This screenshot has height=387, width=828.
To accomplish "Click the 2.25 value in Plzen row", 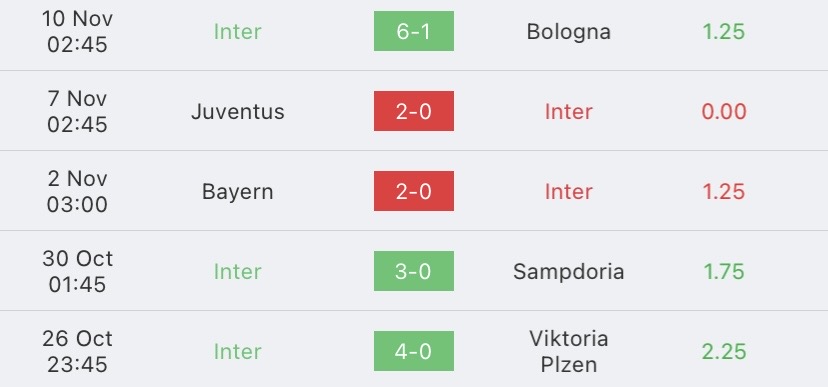I will click(723, 352).
